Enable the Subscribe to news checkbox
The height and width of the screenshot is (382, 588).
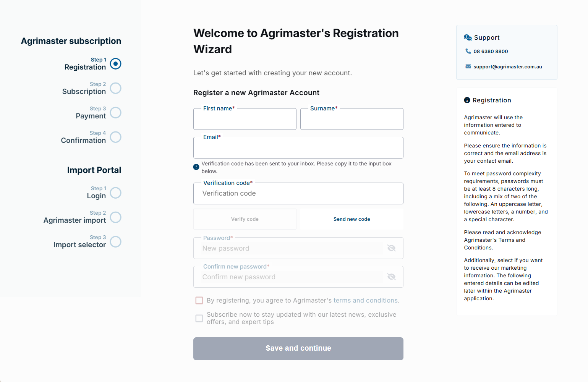[x=199, y=318]
